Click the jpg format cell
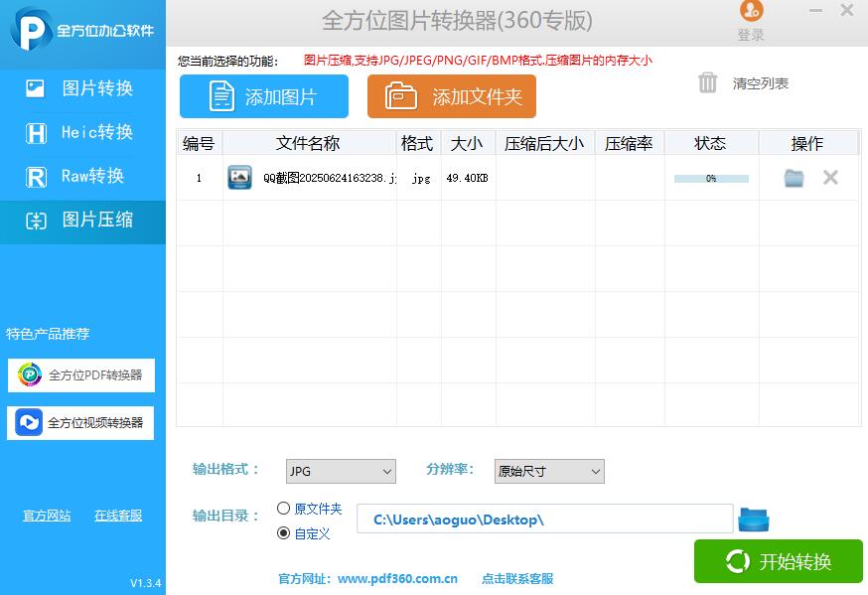 (421, 178)
